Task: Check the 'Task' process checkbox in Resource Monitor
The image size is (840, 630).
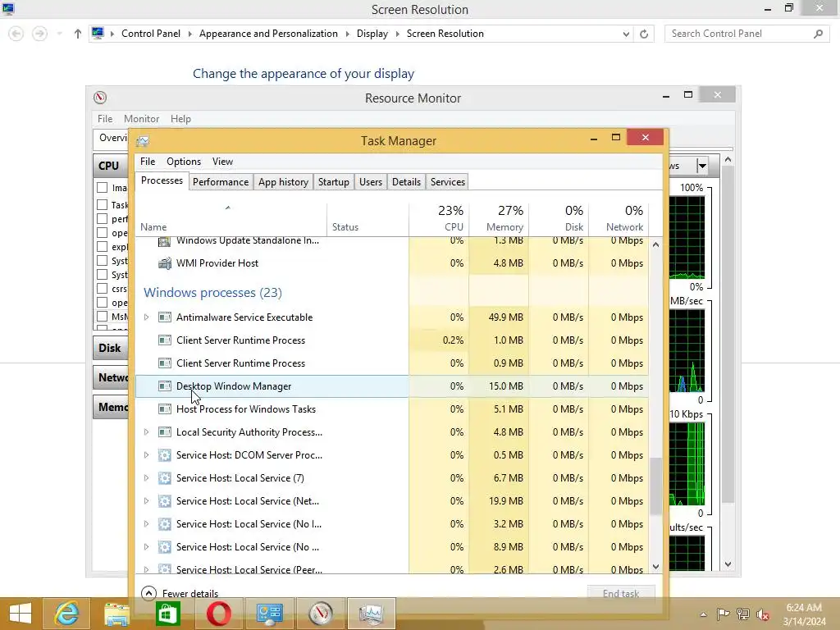Action: 103,204
